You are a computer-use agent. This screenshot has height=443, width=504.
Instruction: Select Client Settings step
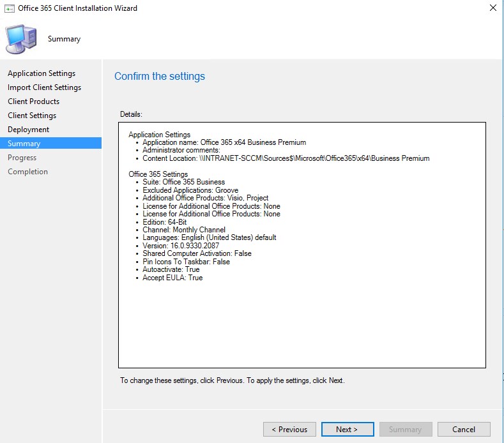point(32,116)
